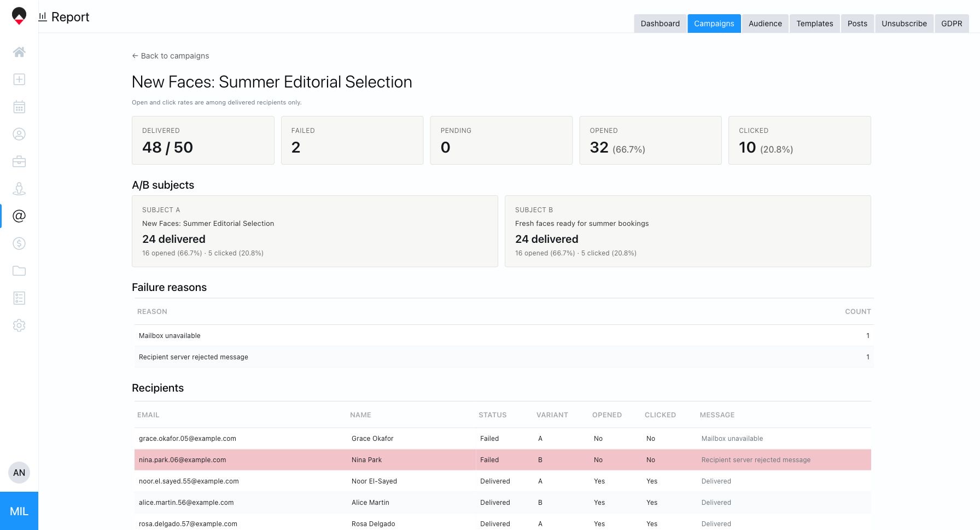
Task: Open the user profile sidebar icon
Action: pyautogui.click(x=19, y=134)
